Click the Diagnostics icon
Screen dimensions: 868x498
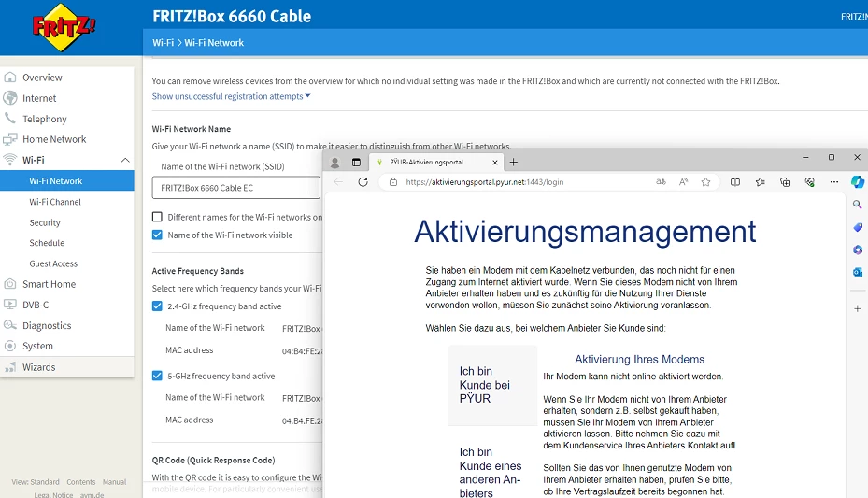[x=10, y=325]
